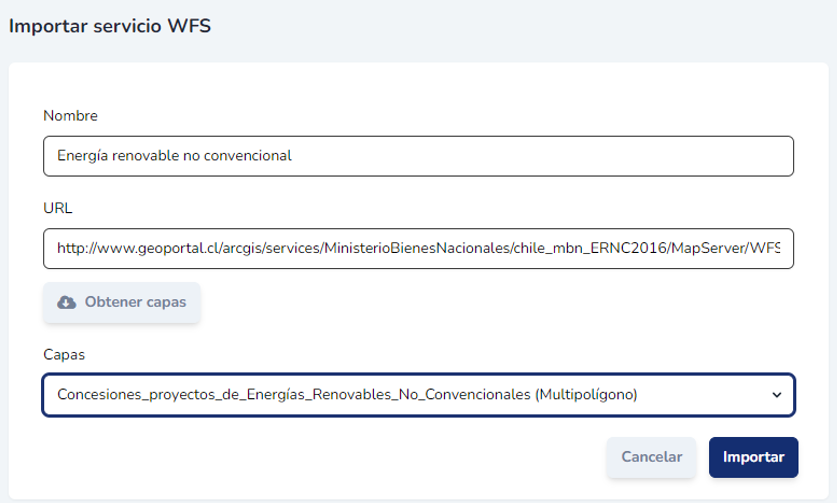Click the Importar button

753,457
